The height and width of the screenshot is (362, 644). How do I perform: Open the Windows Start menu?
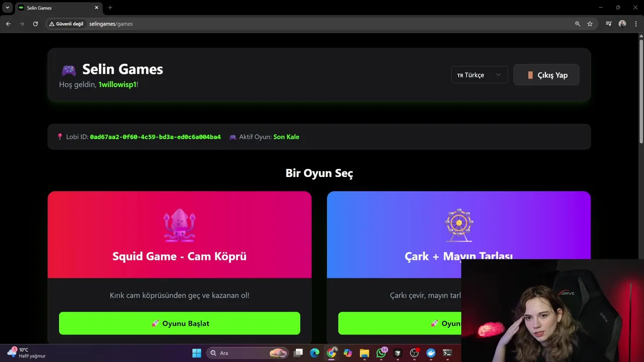197,353
